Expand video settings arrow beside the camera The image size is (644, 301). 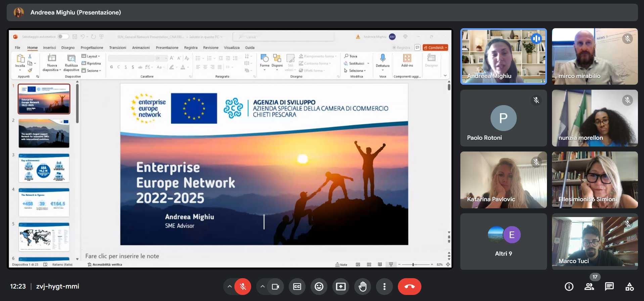click(263, 287)
